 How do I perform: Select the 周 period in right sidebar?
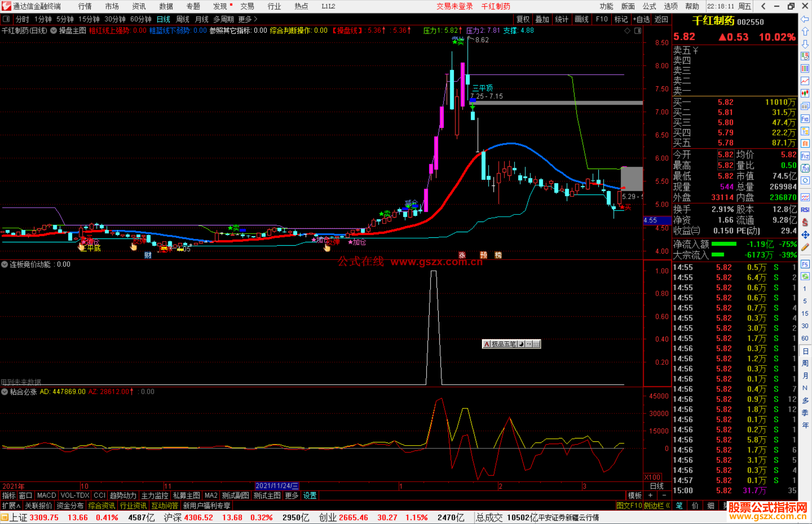coord(805,363)
